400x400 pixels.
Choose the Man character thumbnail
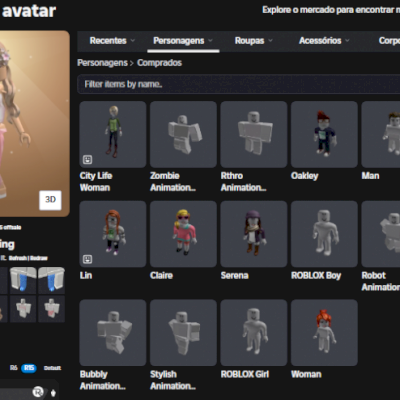381,134
